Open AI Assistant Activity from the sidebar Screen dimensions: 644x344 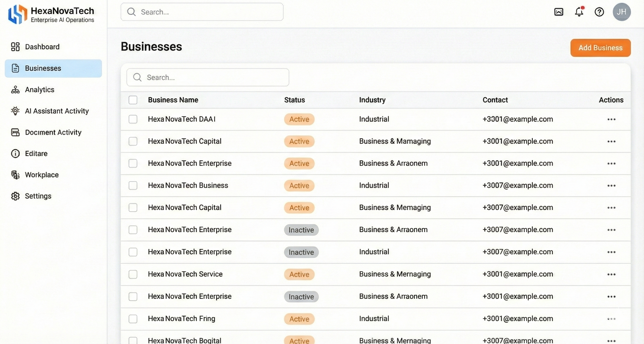(x=15, y=111)
